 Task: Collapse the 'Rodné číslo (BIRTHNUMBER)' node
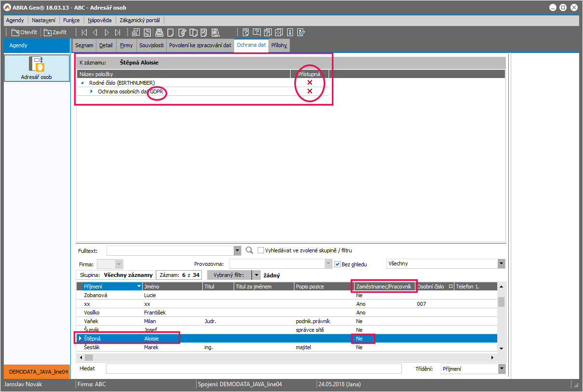point(83,83)
